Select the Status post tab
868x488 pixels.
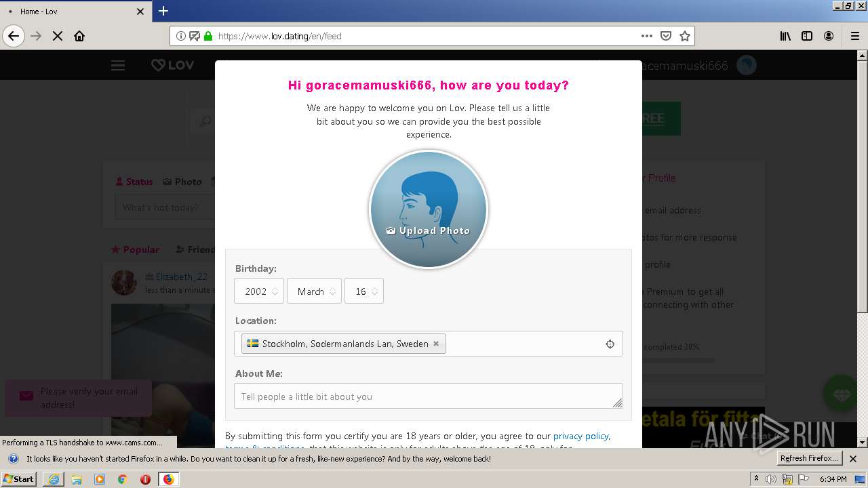pos(134,182)
